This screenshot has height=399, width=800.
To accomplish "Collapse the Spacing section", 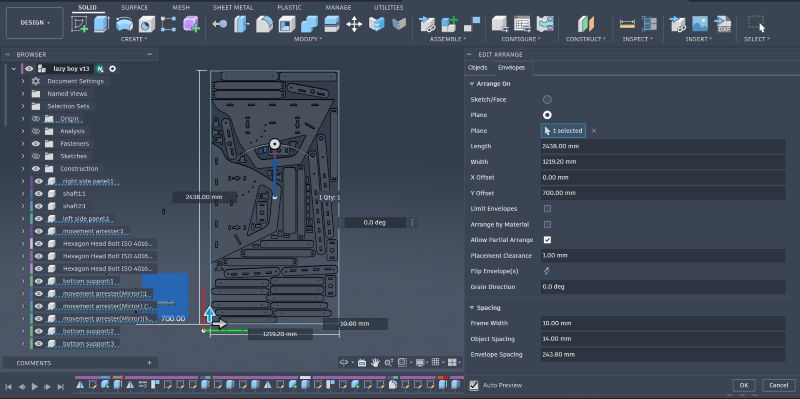I will point(472,308).
